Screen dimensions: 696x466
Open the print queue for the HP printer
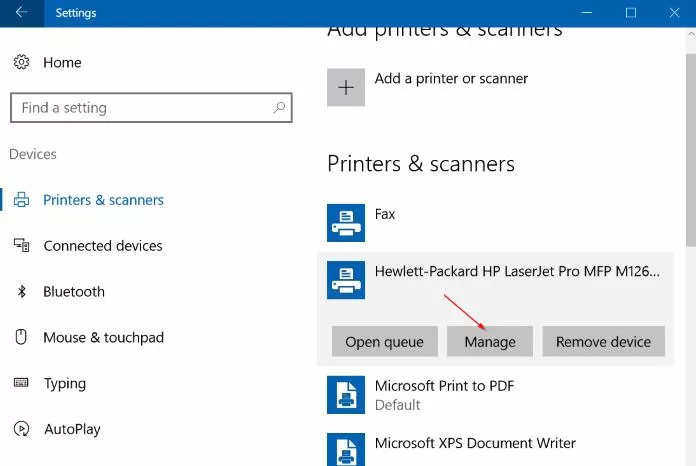[x=384, y=342]
